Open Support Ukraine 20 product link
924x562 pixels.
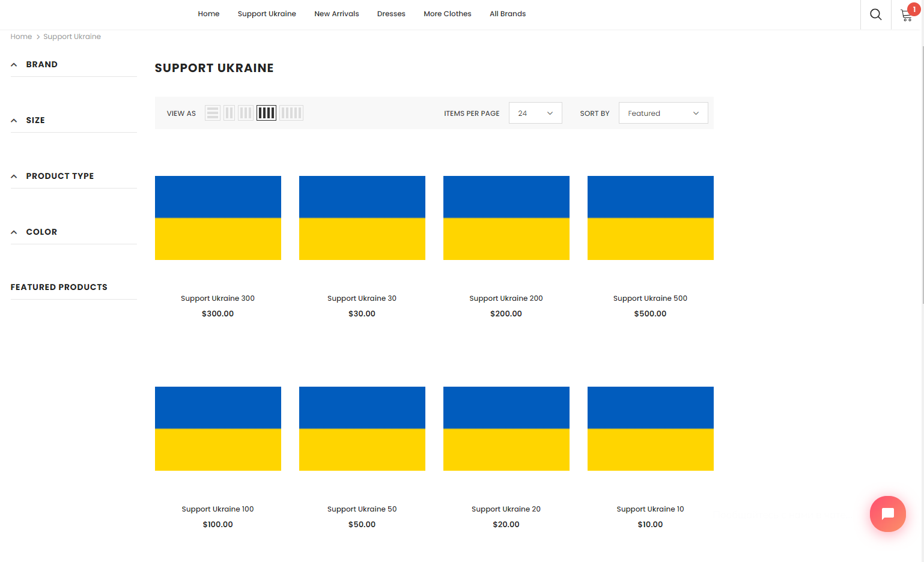tap(506, 509)
